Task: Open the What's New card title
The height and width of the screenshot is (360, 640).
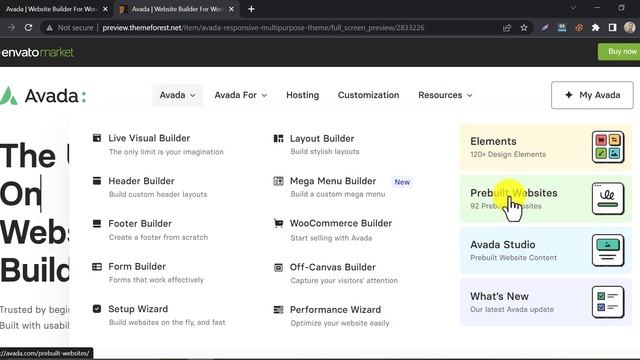Action: [x=499, y=296]
